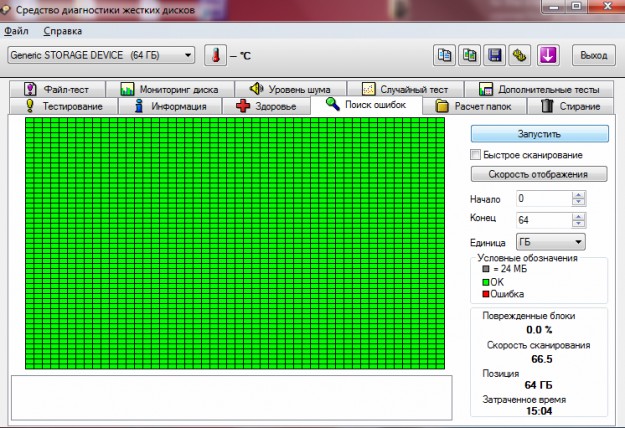Open the Здоровье tab with red cross
Screen dimensions: 625x428
(x=265, y=106)
